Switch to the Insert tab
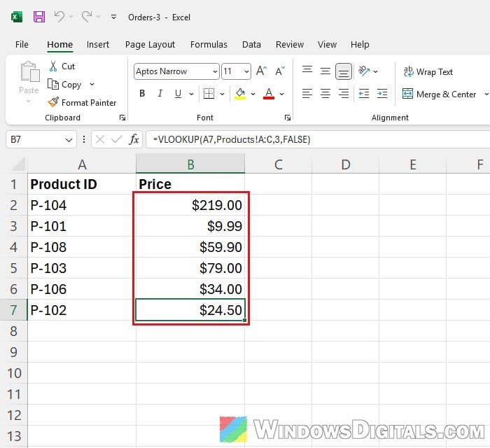490x448 pixels. tap(98, 45)
